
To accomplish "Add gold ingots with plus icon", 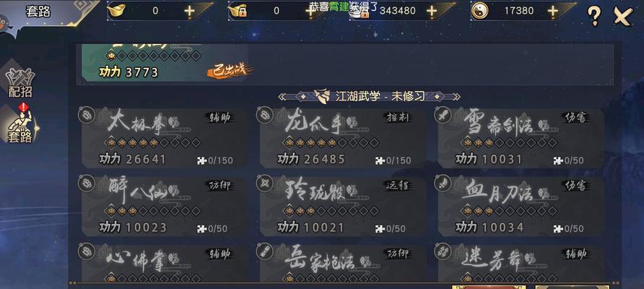I will 189,11.
